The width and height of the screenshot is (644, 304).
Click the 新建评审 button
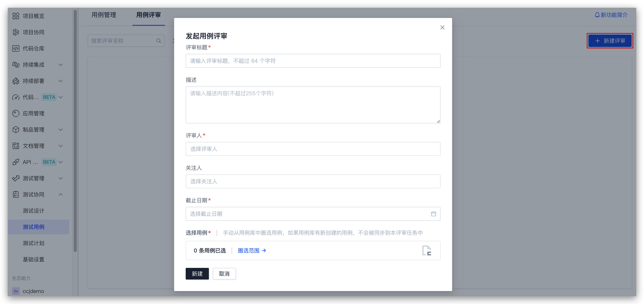610,41
